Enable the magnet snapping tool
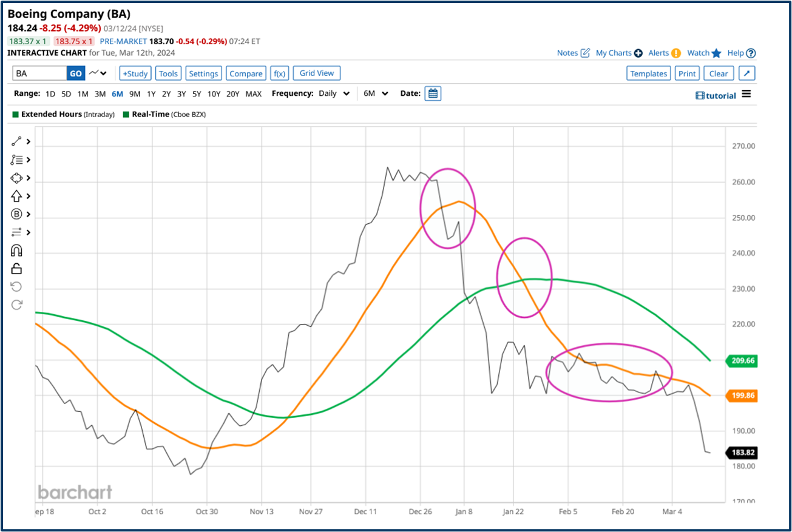The height and width of the screenshot is (532, 792). (x=16, y=250)
